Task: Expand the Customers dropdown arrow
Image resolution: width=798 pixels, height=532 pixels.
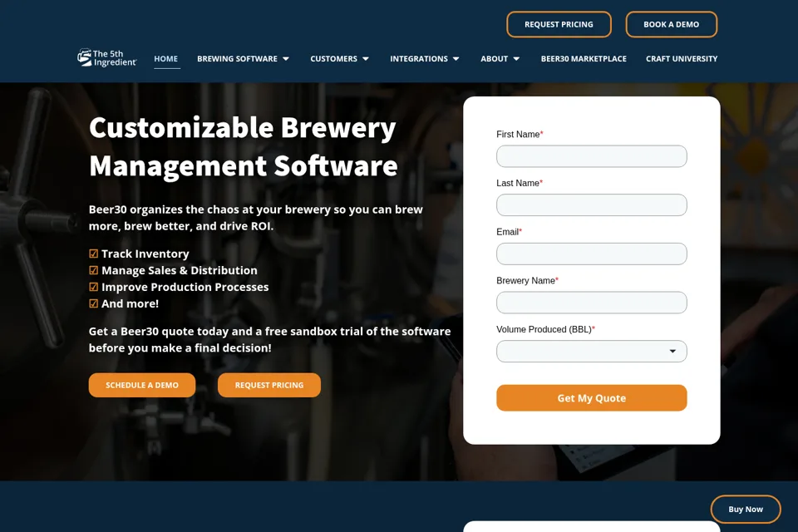Action: pyautogui.click(x=366, y=59)
